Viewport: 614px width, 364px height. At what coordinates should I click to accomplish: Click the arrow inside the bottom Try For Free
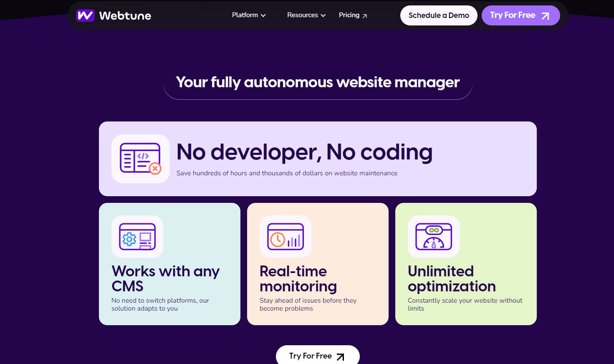tap(341, 357)
